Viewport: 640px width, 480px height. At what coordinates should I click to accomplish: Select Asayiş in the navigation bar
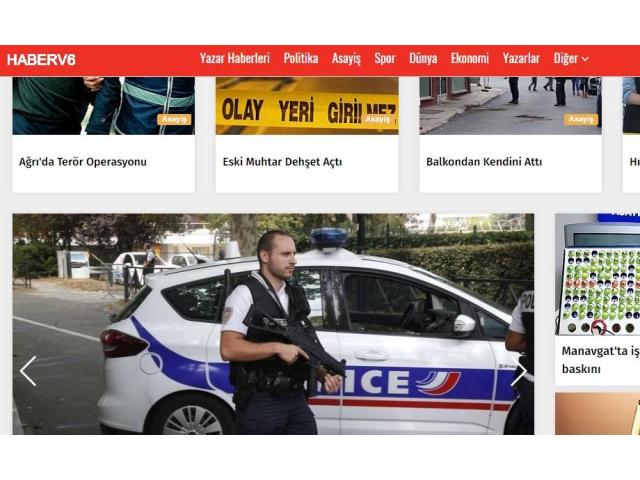coord(346,59)
